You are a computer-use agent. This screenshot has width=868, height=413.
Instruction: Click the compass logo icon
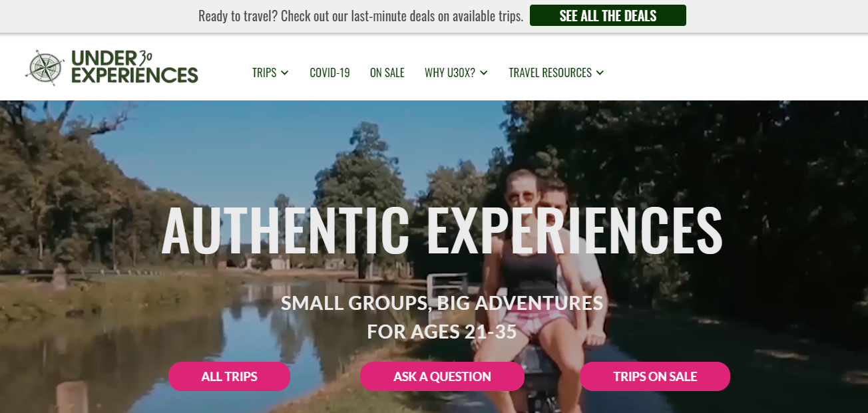45,67
